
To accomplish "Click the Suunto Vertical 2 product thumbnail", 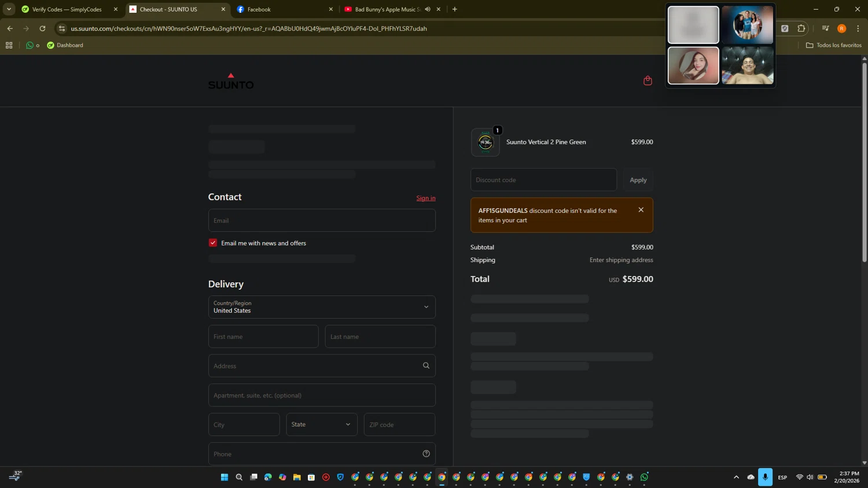I will pyautogui.click(x=485, y=142).
